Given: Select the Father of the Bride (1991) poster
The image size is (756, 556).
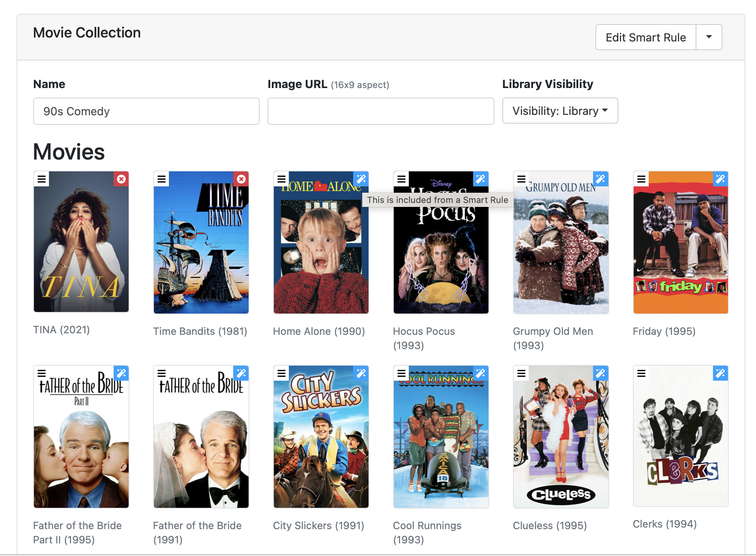Looking at the screenshot, I should pos(201,437).
